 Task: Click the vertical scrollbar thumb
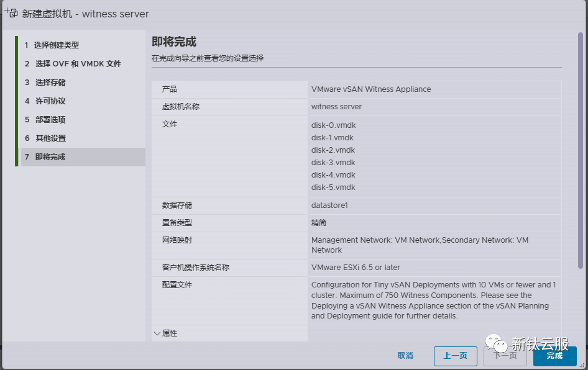pyautogui.click(x=581, y=149)
